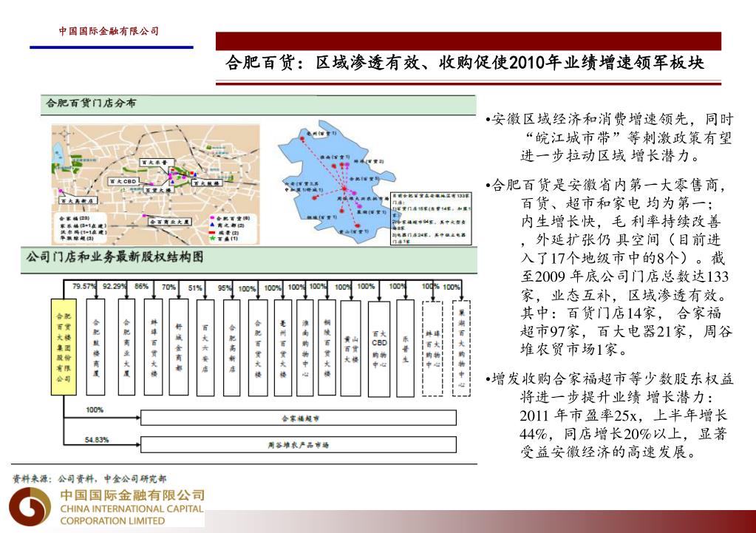Click the green star legend symbol for 百盛
The width and height of the screenshot is (756, 533).
coord(211,238)
